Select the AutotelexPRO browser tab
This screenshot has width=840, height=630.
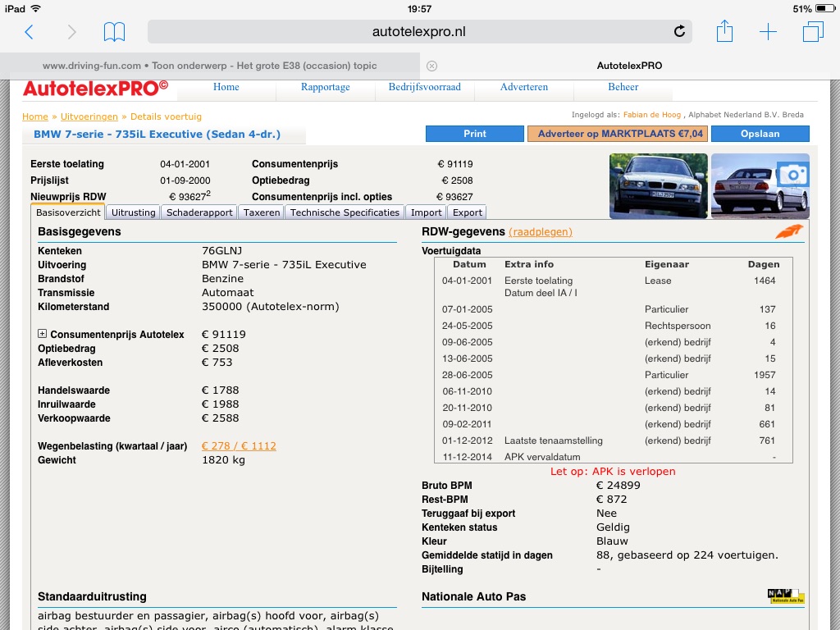pos(629,66)
